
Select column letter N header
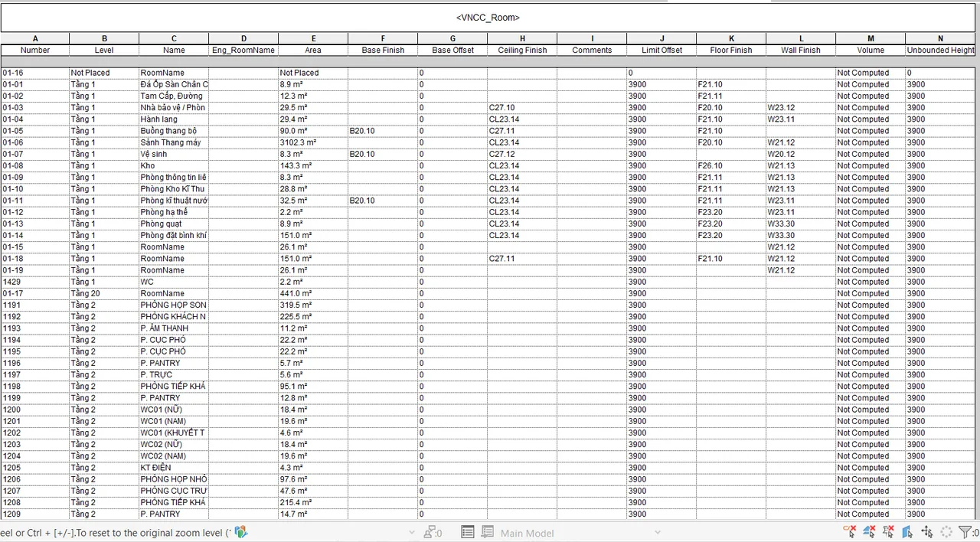pyautogui.click(x=940, y=38)
